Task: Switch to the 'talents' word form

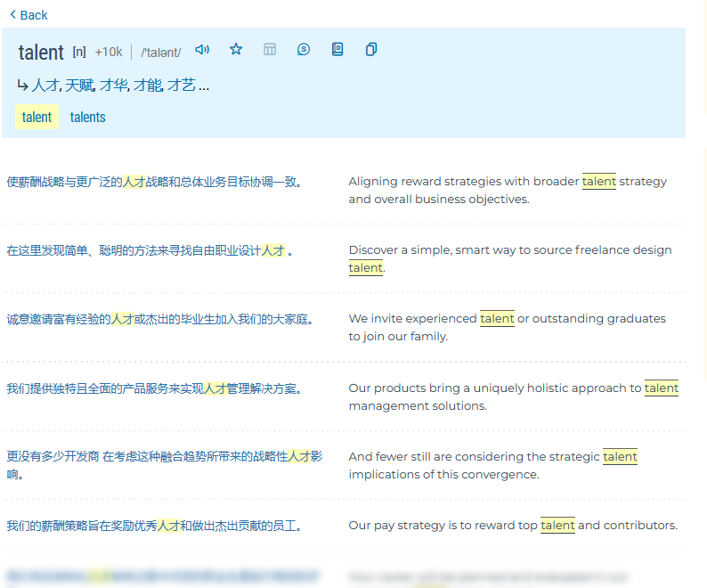Action: point(87,117)
